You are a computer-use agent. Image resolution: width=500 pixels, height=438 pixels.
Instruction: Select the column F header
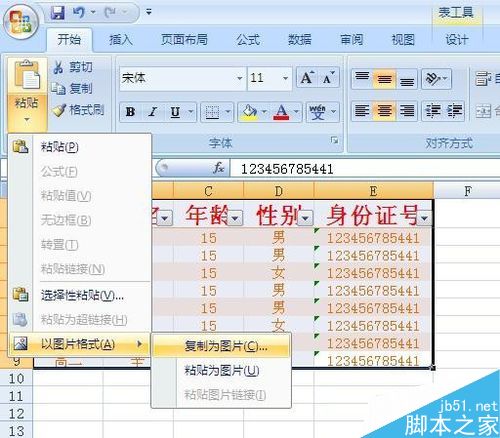[467, 191]
